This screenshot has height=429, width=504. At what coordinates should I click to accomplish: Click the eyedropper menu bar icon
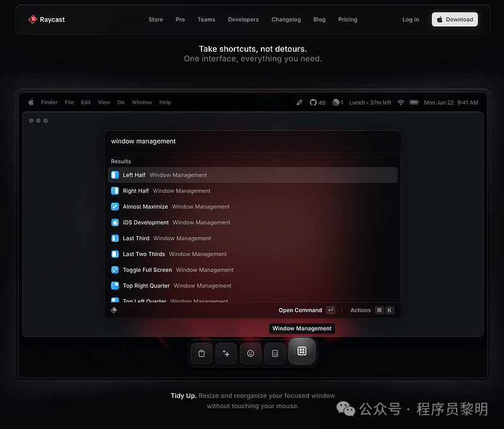pos(299,103)
